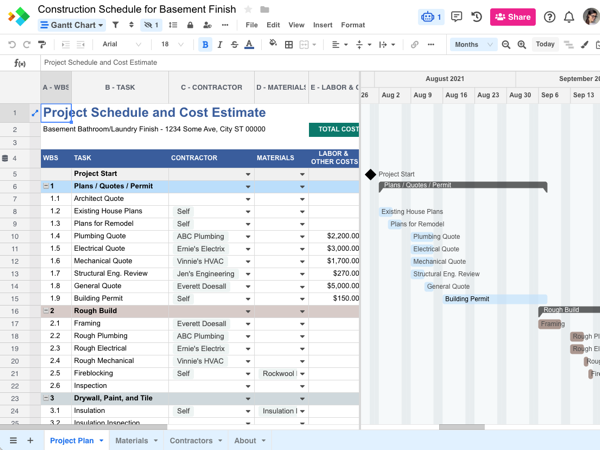This screenshot has width=600, height=450.
Task: Open the text color picker
Action: [249, 45]
